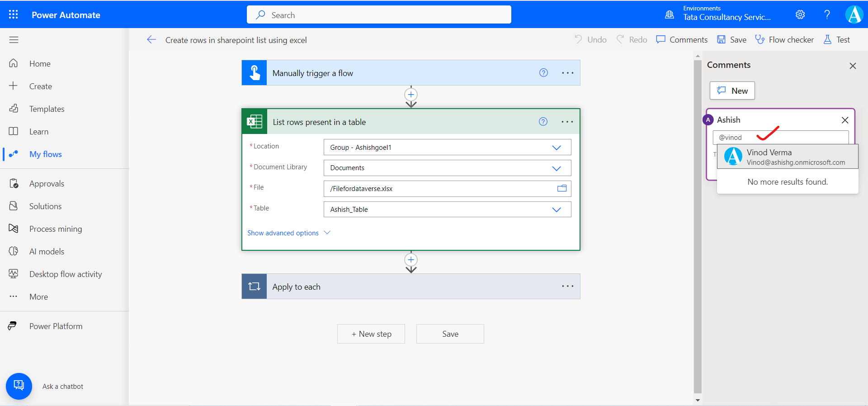Expand the Location dropdown
This screenshot has height=406, width=868.
[556, 148]
